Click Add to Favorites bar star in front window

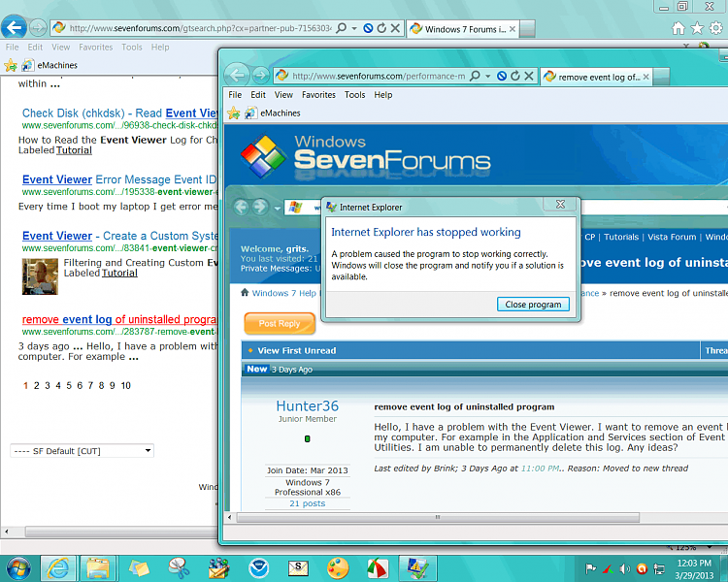click(x=234, y=113)
